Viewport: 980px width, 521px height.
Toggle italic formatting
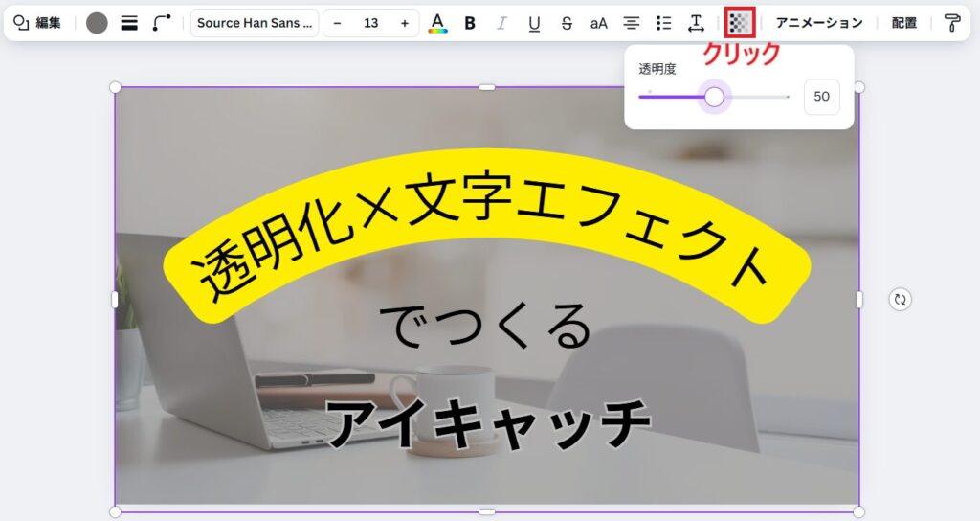[x=501, y=23]
